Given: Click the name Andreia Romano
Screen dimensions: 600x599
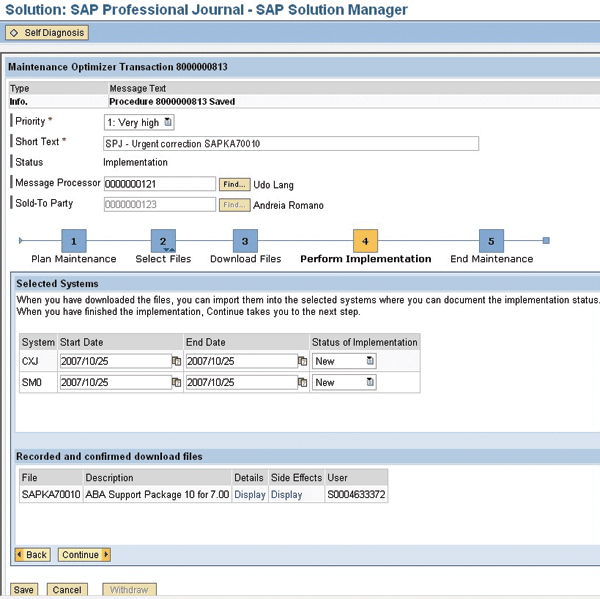Looking at the screenshot, I should [x=288, y=206].
